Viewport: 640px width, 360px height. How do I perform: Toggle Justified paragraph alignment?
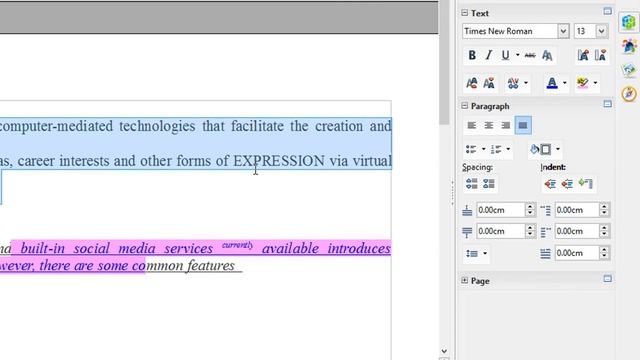[523, 125]
